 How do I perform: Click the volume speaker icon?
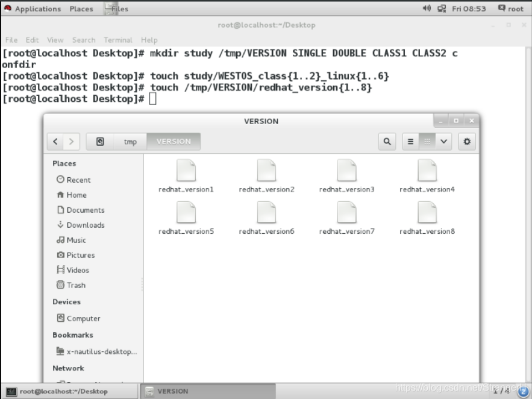pos(426,8)
